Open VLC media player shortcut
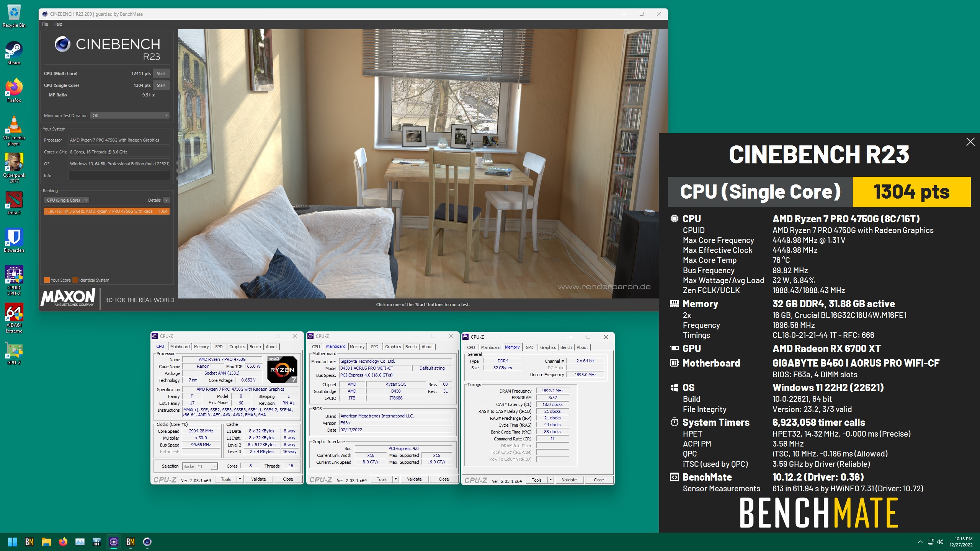Viewport: 980px width, 551px height. pyautogui.click(x=14, y=131)
